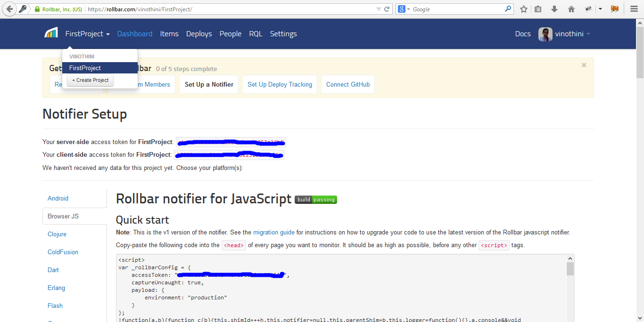Open browser downloads arrow icon

tap(554, 9)
